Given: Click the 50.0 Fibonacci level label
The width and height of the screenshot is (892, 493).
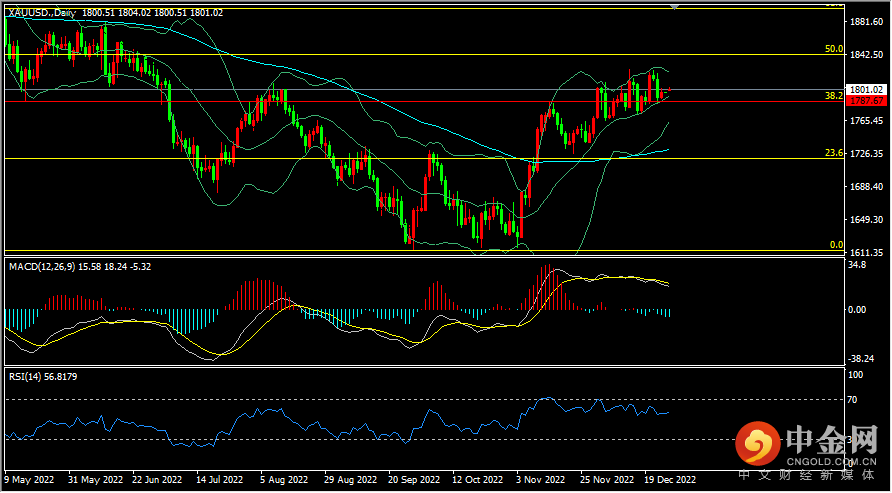Looking at the screenshot, I should [x=833, y=48].
